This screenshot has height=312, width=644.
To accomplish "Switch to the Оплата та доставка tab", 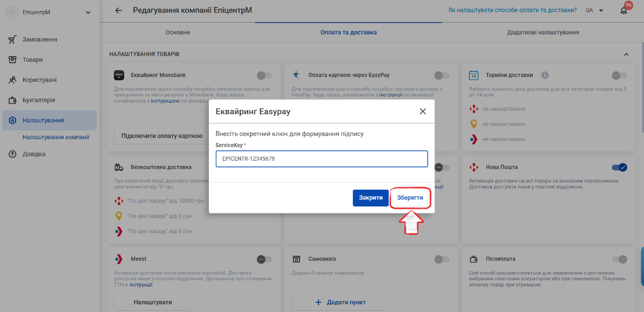I will [348, 32].
